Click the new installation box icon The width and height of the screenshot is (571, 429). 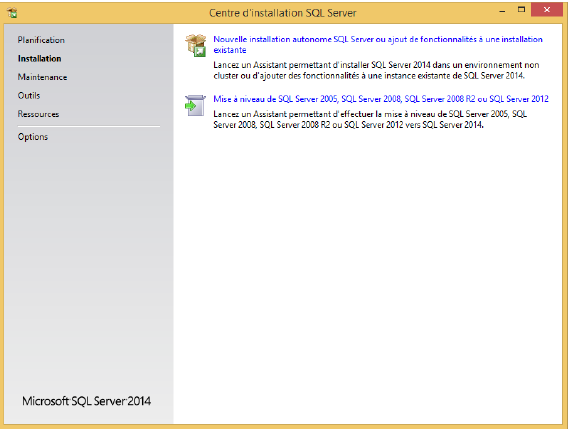pos(196,46)
